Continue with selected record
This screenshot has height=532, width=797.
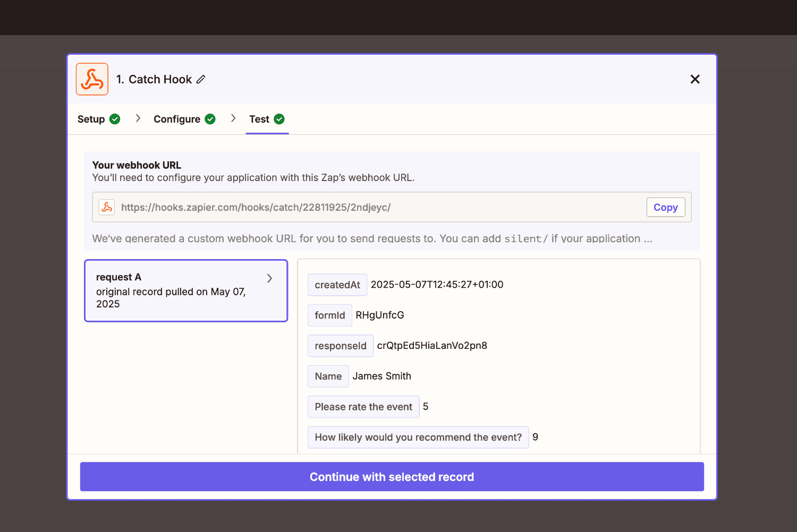point(392,477)
